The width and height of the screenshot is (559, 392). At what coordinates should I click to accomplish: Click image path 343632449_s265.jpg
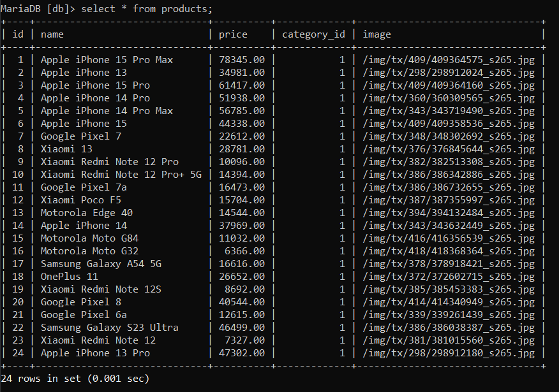449,226
